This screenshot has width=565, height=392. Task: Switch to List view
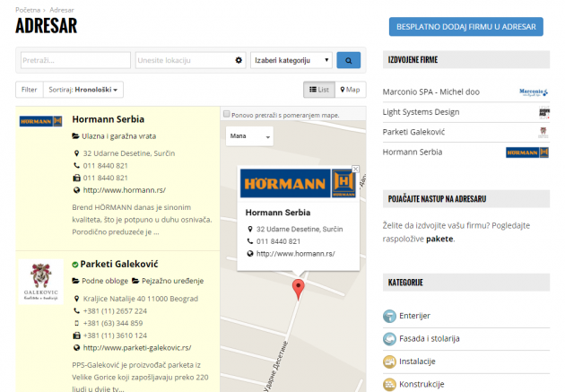point(319,90)
